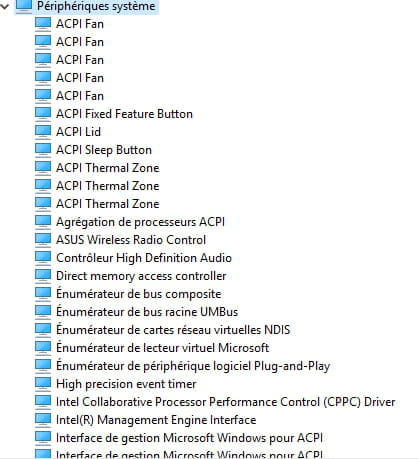
Task: Select the first ACPI Thermal Zone entry
Action: [x=108, y=168]
